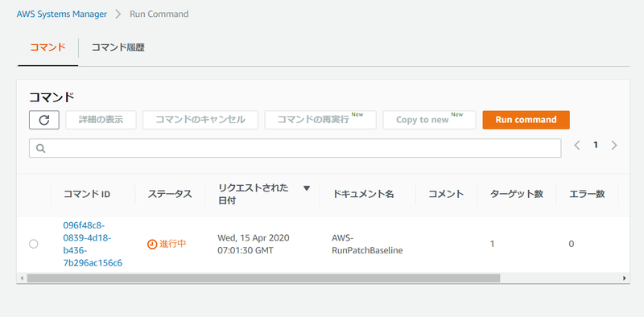Click the コマンドのキャンセル button
This screenshot has height=317, width=644.
[200, 120]
